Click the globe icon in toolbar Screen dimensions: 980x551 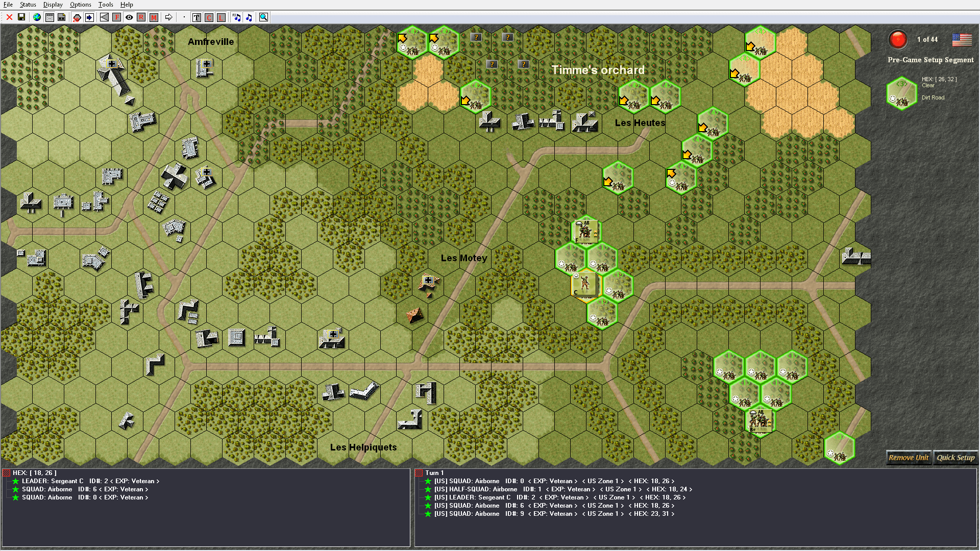click(37, 17)
